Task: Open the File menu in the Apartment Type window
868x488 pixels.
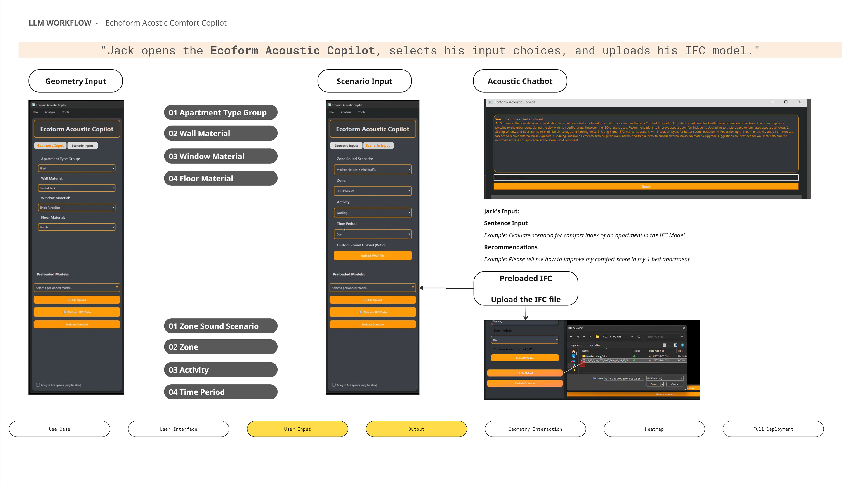Action: 36,112
